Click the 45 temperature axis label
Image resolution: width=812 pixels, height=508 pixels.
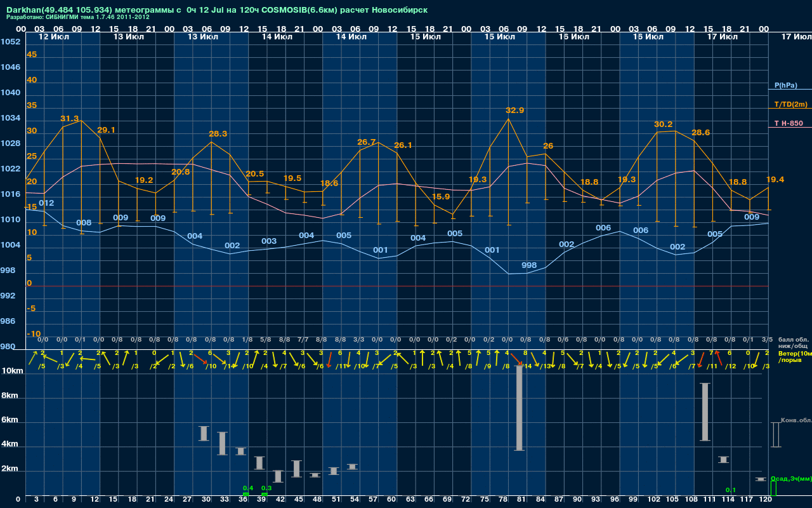[x=32, y=54]
